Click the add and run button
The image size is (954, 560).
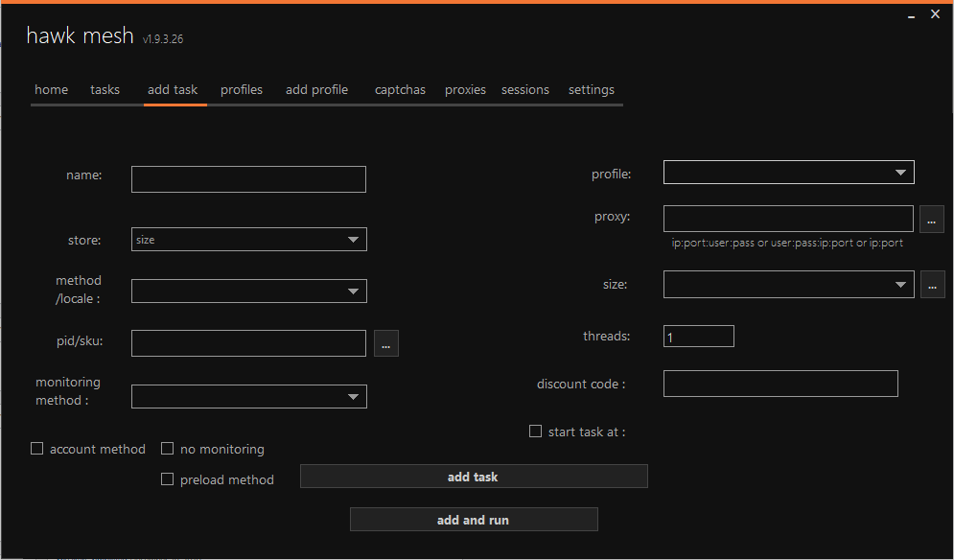[474, 520]
